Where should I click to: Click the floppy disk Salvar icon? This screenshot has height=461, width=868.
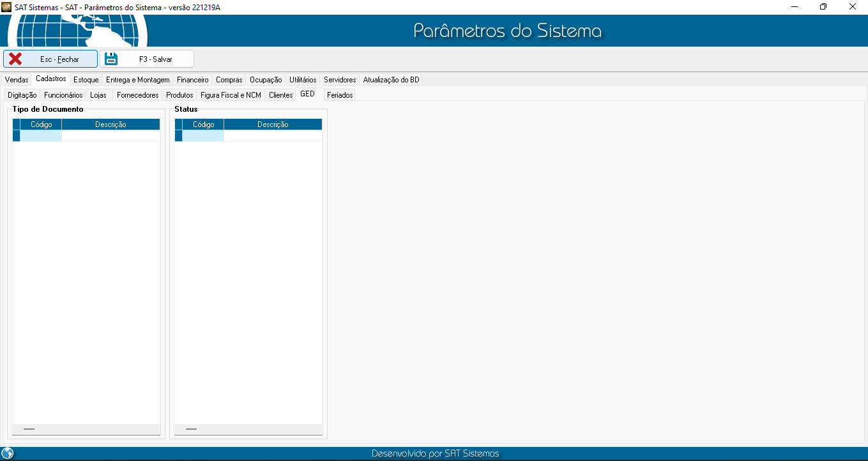coord(112,59)
